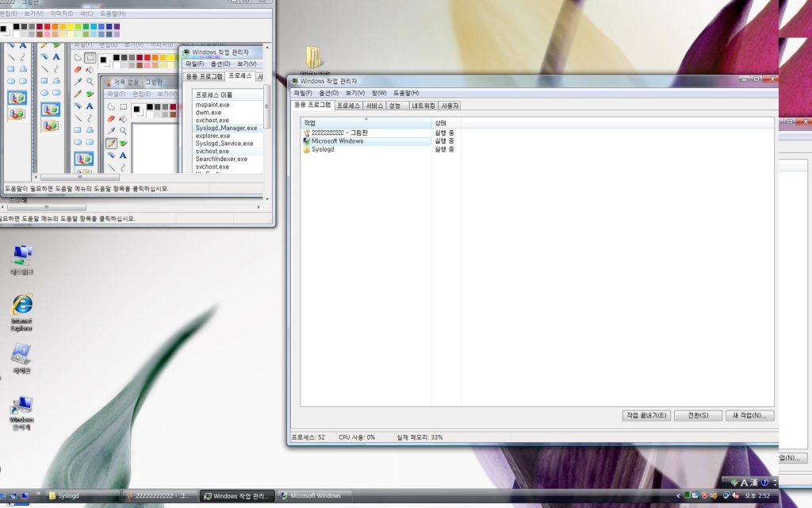Select the 22222222222 - 그림판 task row

[366, 133]
